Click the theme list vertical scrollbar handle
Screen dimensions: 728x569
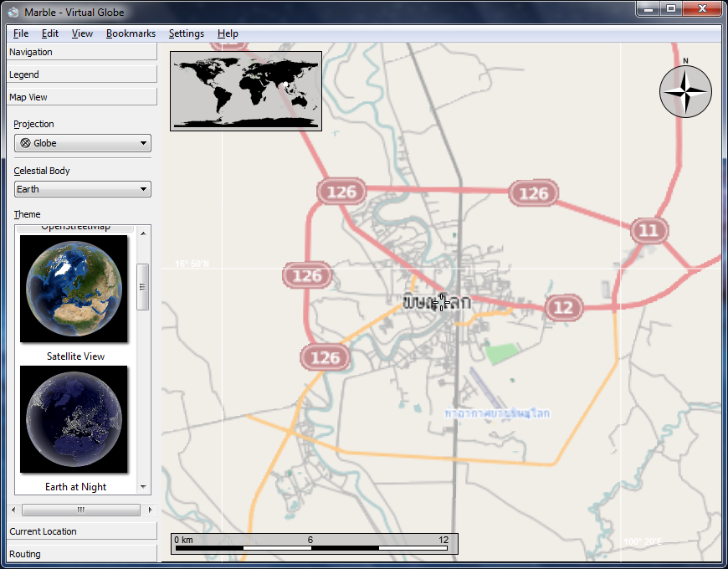[142, 287]
